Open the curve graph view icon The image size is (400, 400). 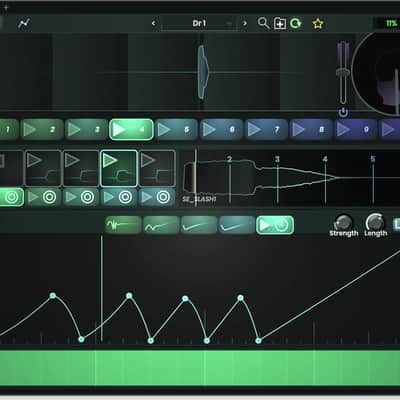point(24,23)
